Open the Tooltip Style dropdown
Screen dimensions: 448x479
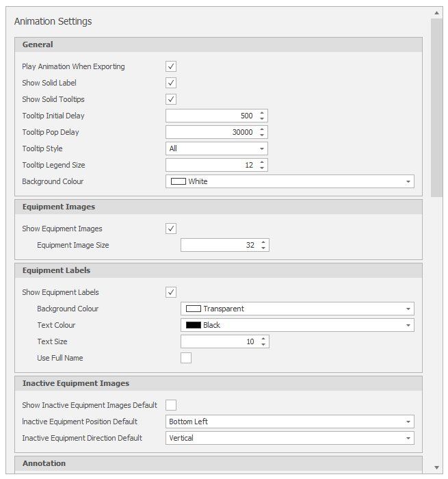click(217, 148)
